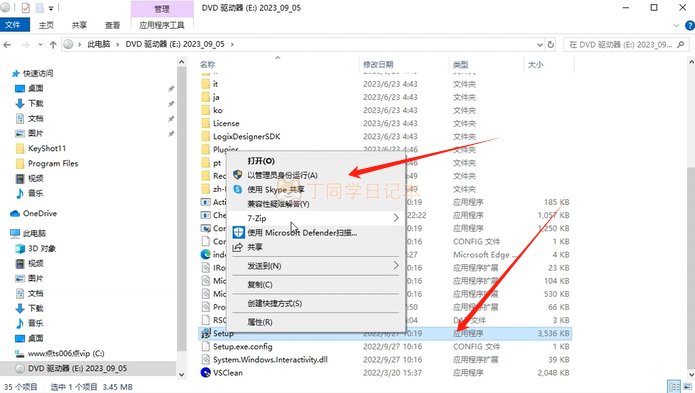
Task: Open the 7-Zip submenu entry
Action: (x=316, y=218)
